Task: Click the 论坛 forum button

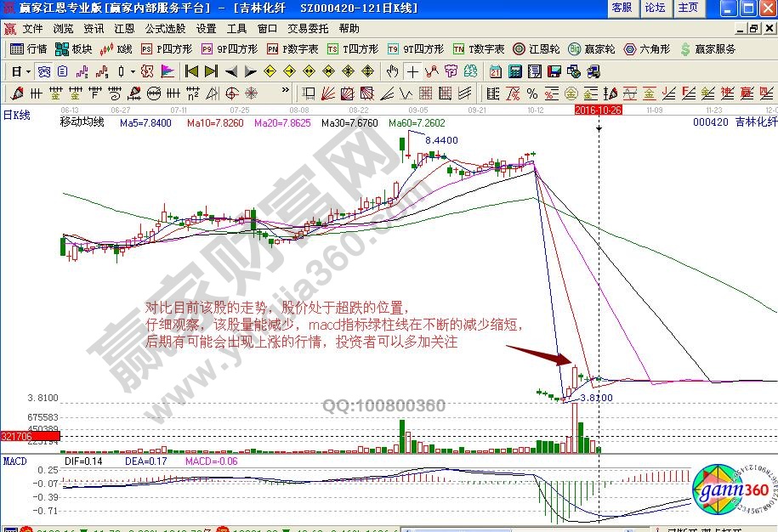Action: click(x=655, y=8)
